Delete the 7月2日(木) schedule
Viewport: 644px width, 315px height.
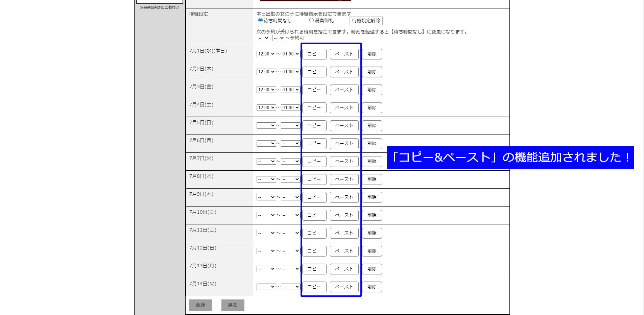pos(372,72)
